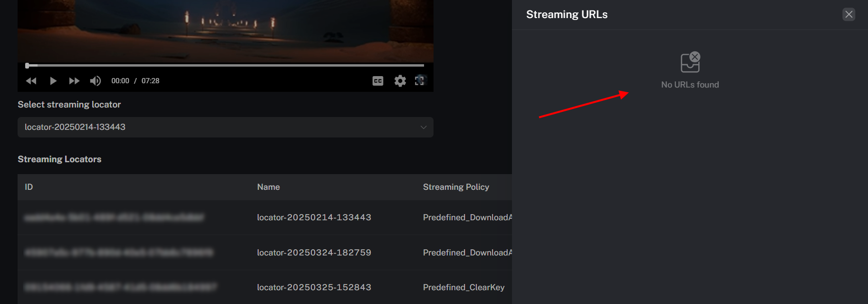Image resolution: width=868 pixels, height=304 pixels.
Task: Open the Select streaming locator dropdown
Action: (x=225, y=127)
